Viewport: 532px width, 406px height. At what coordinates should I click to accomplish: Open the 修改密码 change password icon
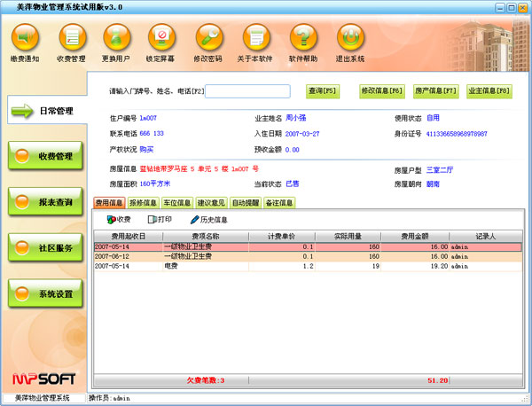click(209, 40)
